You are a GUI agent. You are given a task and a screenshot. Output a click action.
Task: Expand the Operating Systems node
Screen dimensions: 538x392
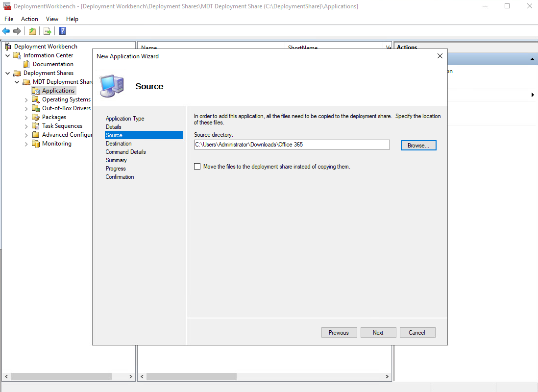26,100
